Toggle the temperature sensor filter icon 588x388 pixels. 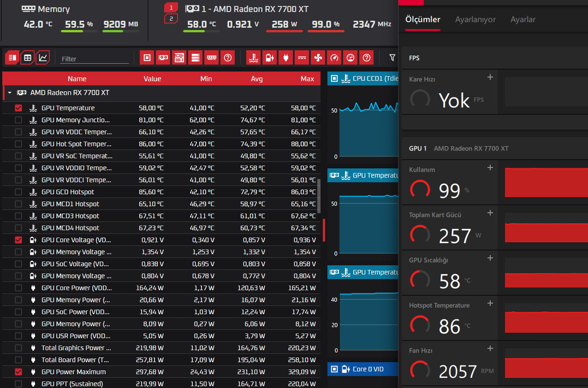253,58
